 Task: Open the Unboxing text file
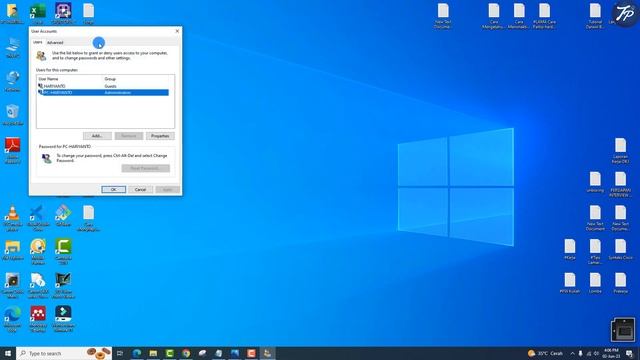click(x=595, y=182)
